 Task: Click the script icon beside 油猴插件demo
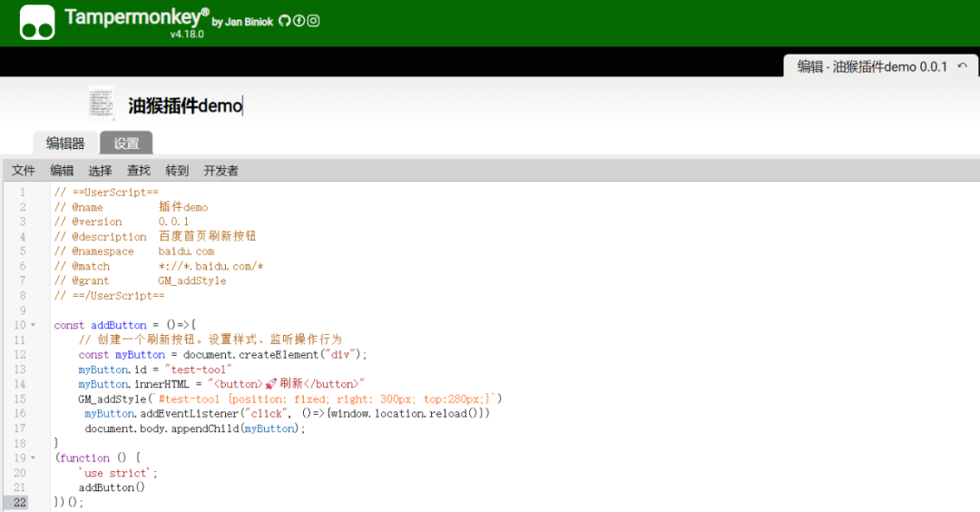[102, 103]
